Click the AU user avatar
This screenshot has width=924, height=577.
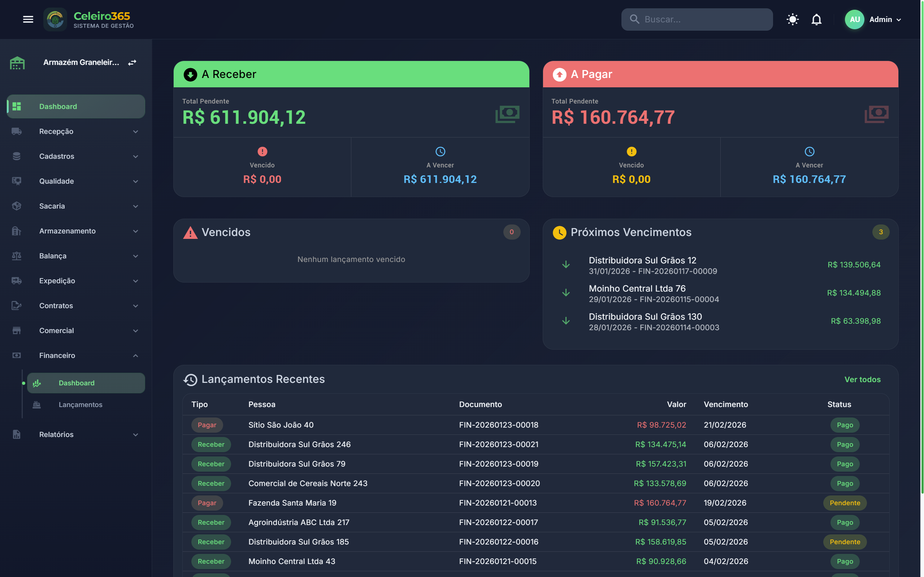click(854, 19)
